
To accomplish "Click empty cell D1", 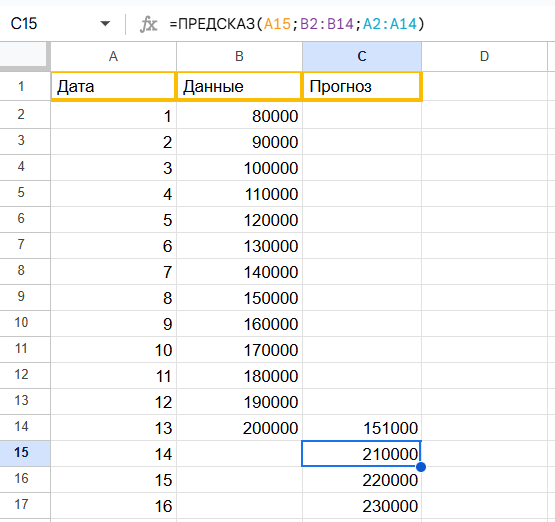I will click(x=484, y=87).
